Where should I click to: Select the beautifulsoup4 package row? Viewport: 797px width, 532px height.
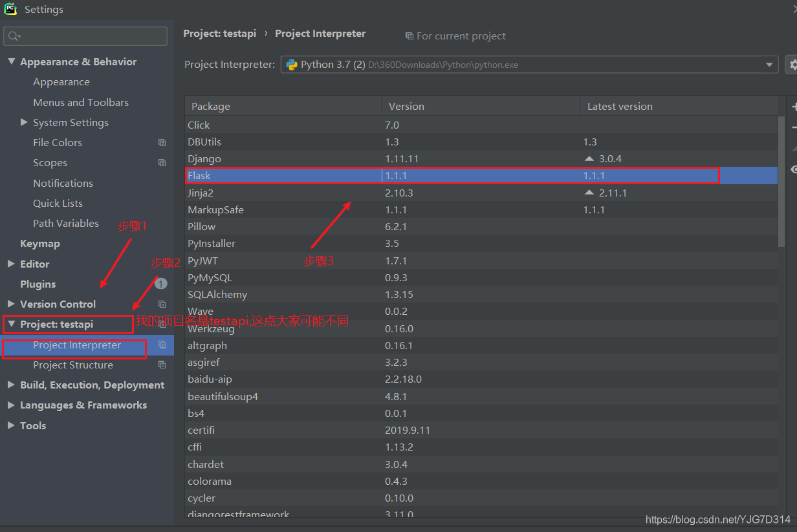(481, 396)
